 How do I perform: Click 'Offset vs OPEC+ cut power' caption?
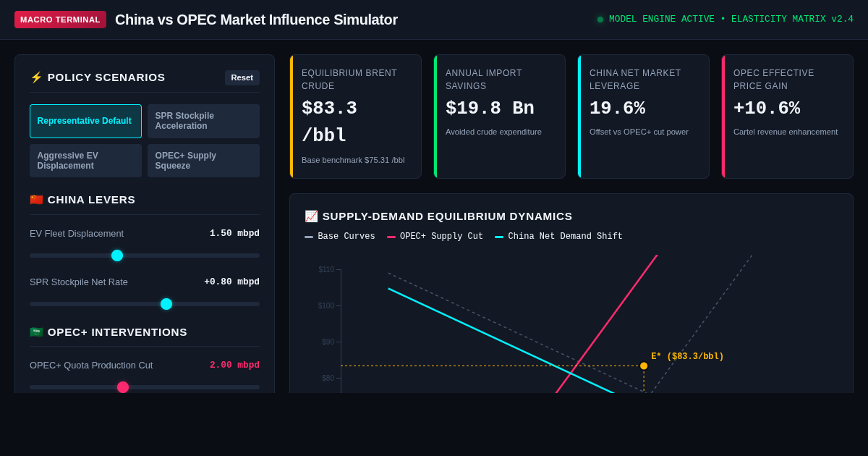(x=639, y=132)
